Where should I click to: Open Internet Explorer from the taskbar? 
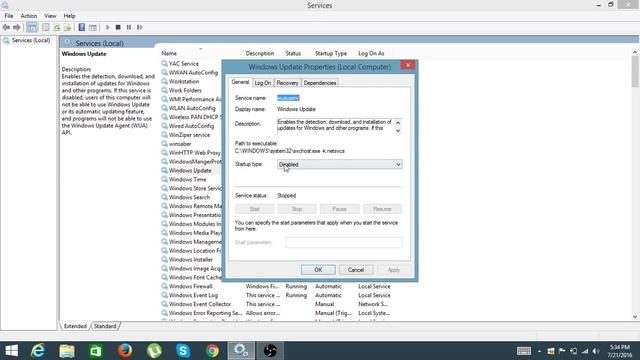click(x=38, y=351)
